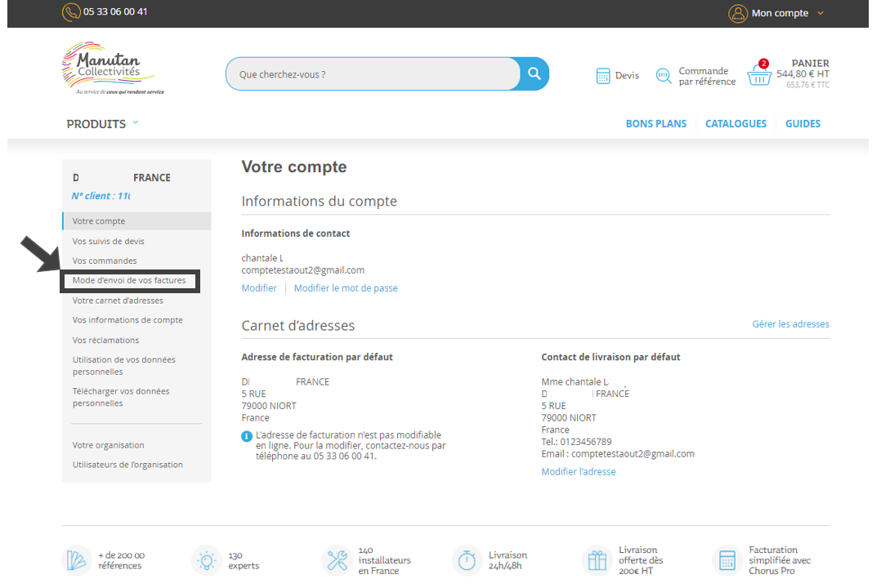Click the Chorus Pro invoicing icon
The height and width of the screenshot is (588, 881).
727,560
